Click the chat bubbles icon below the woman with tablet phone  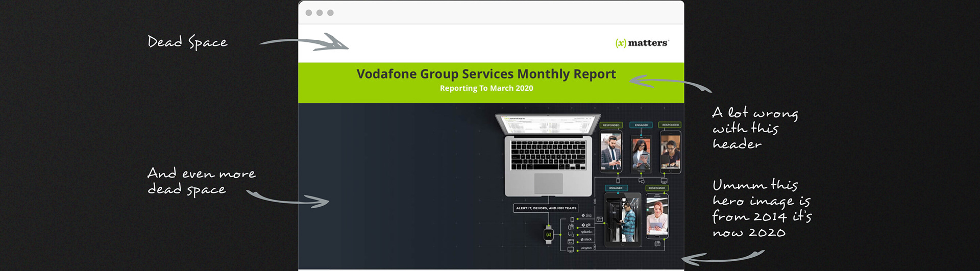(641, 181)
